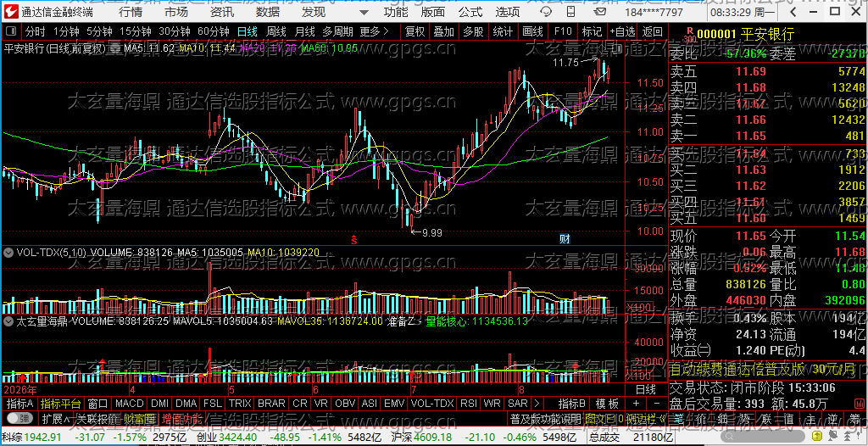Click the F10 button
The width and height of the screenshot is (868, 446).
563,31
